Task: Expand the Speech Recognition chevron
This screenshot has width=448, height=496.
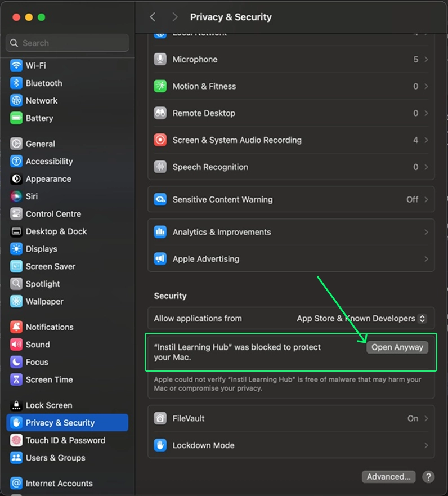Action: [426, 167]
